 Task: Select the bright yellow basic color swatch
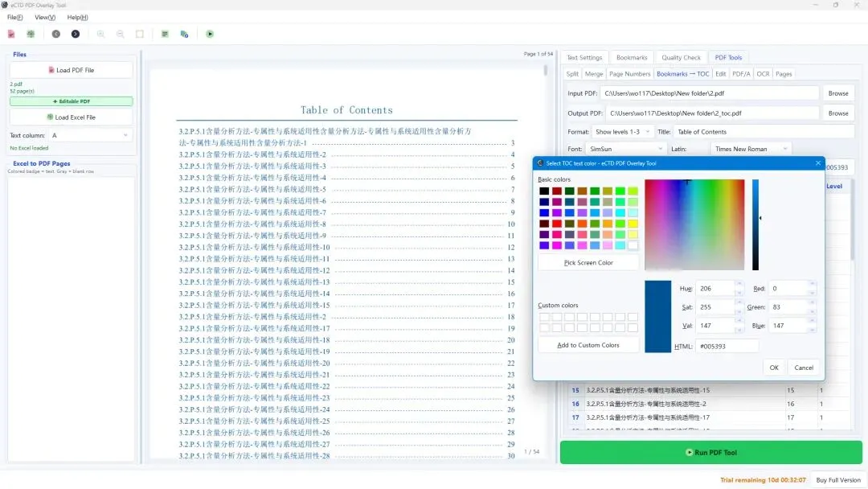click(x=633, y=224)
